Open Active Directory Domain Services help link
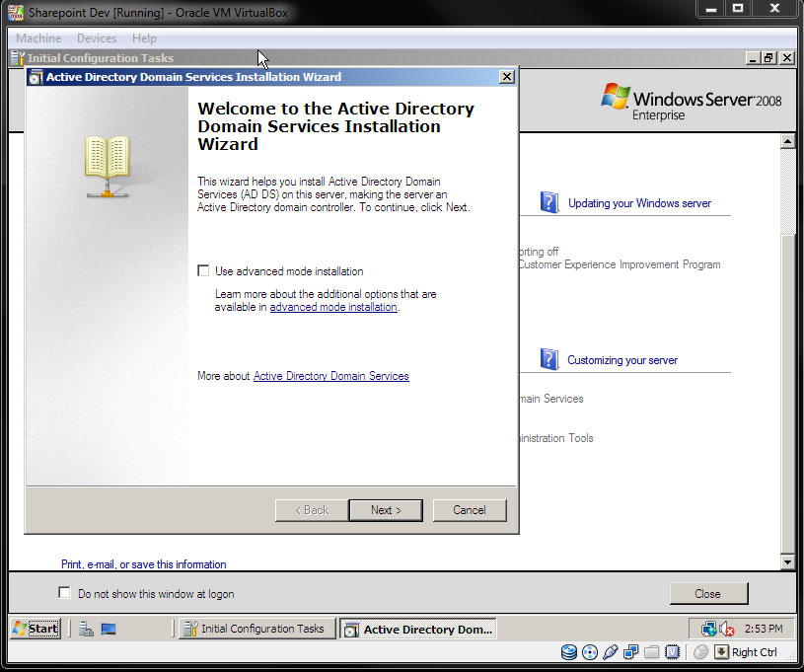This screenshot has width=804, height=672. (x=331, y=376)
